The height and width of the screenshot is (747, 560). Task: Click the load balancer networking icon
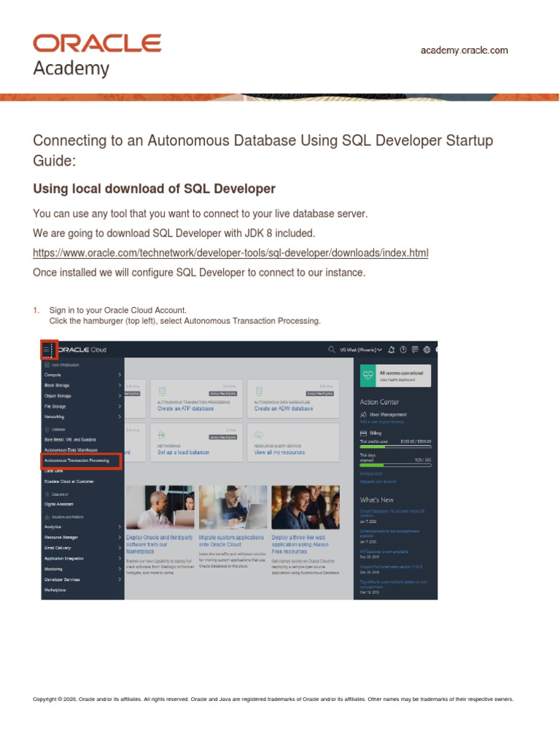[x=162, y=435]
